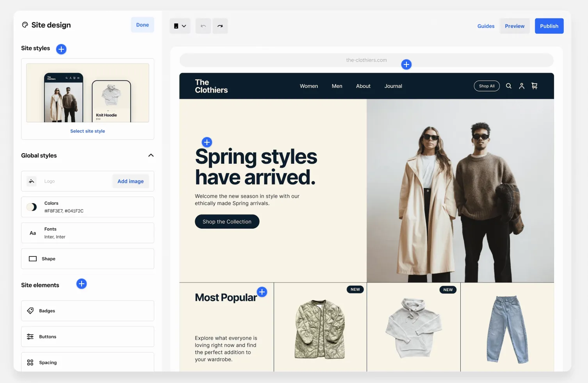Open the device view dropdown
The height and width of the screenshot is (383, 588).
(x=180, y=26)
